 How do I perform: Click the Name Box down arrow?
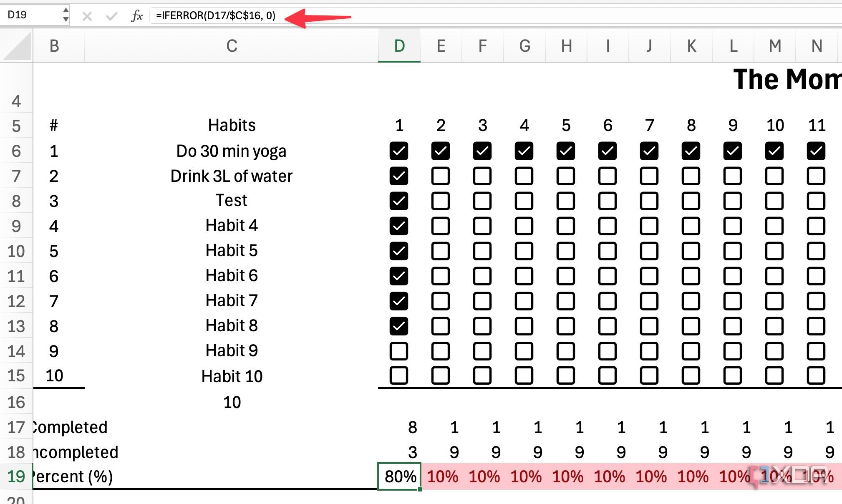pyautogui.click(x=66, y=20)
